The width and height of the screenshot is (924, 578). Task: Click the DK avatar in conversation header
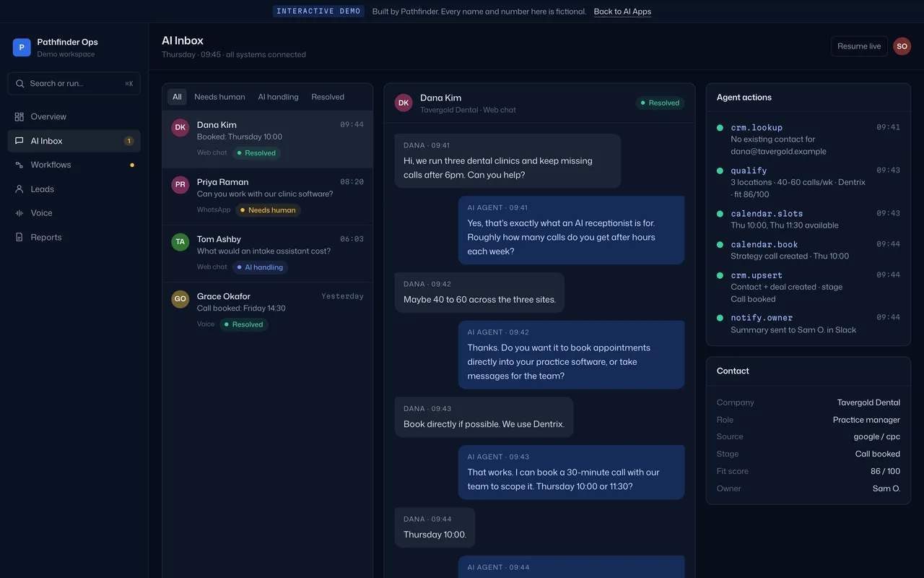[x=404, y=103]
